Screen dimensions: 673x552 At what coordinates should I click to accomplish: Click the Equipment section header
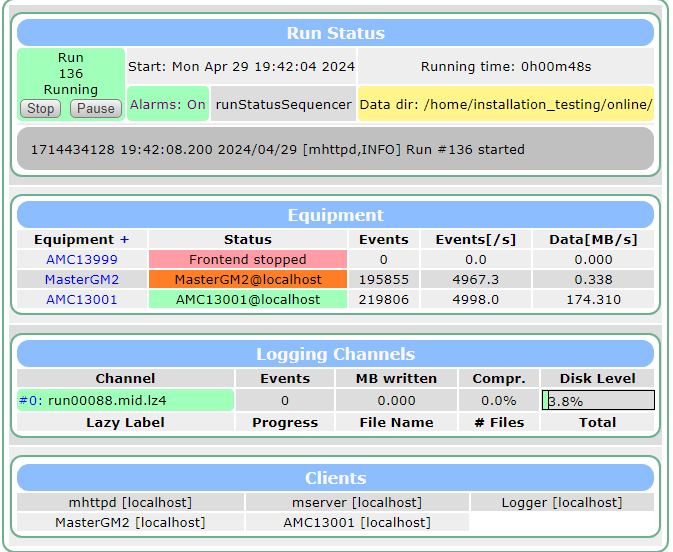335,215
